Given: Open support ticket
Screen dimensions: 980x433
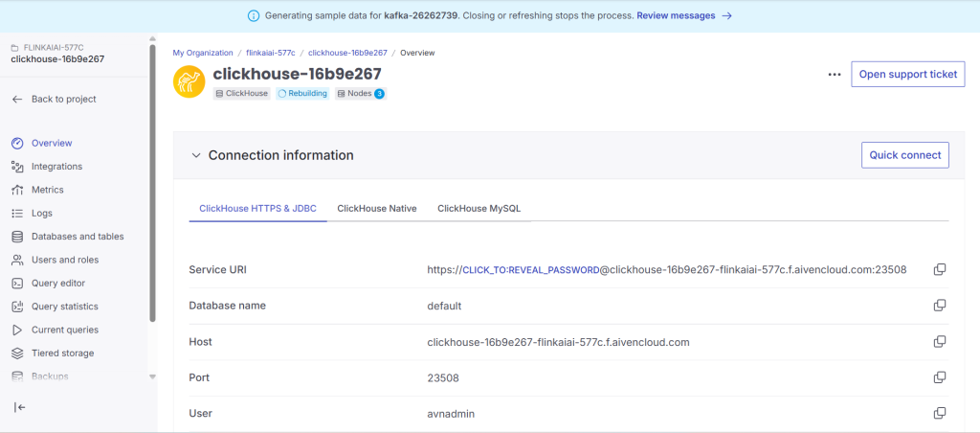Looking at the screenshot, I should point(907,75).
